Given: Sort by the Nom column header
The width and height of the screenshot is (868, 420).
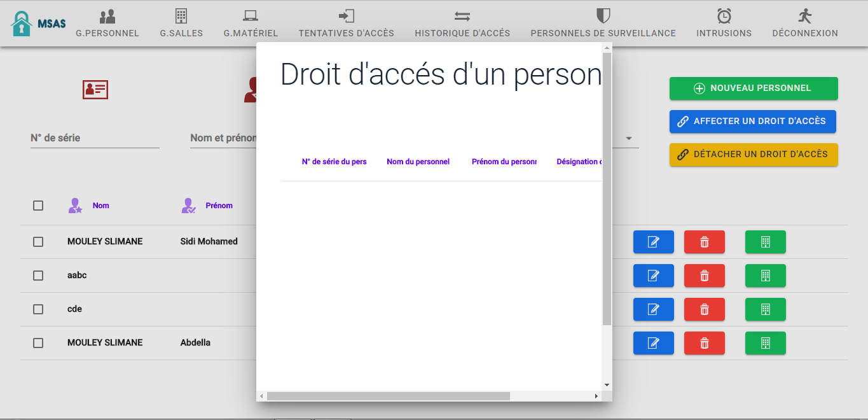Looking at the screenshot, I should [101, 206].
